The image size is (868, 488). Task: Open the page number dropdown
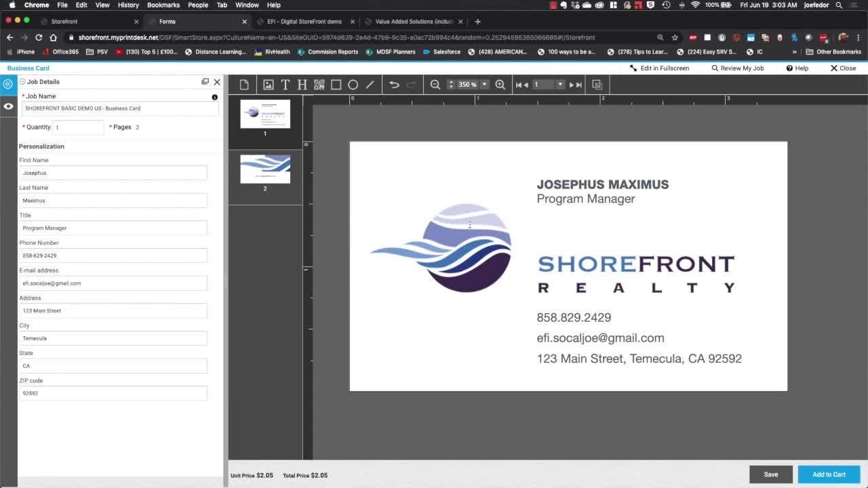[560, 85]
